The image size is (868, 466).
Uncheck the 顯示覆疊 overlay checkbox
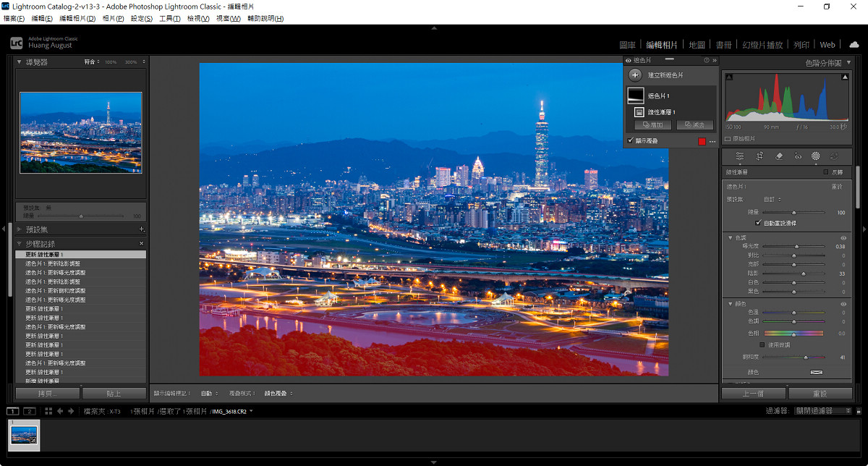pyautogui.click(x=631, y=140)
